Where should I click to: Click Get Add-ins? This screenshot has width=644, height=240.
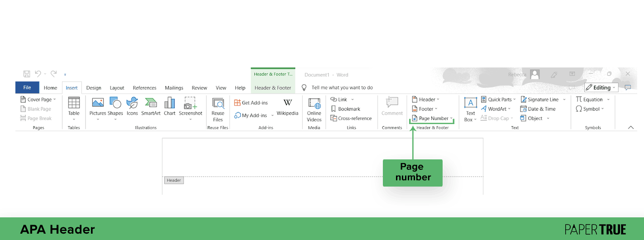[251, 103]
